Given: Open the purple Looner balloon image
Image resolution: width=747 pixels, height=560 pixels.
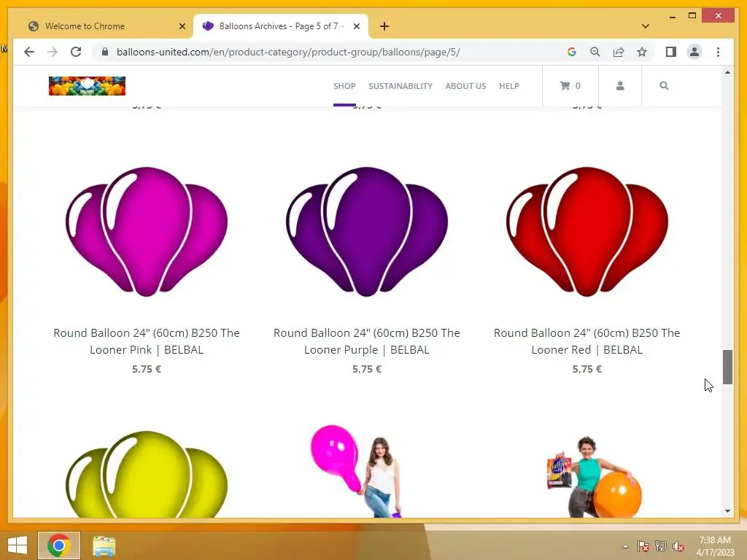Looking at the screenshot, I should tap(367, 231).
